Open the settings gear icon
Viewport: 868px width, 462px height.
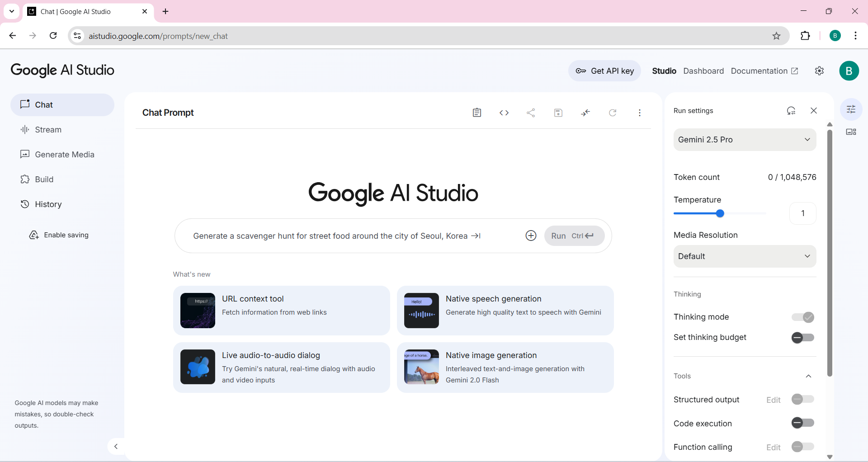point(819,71)
